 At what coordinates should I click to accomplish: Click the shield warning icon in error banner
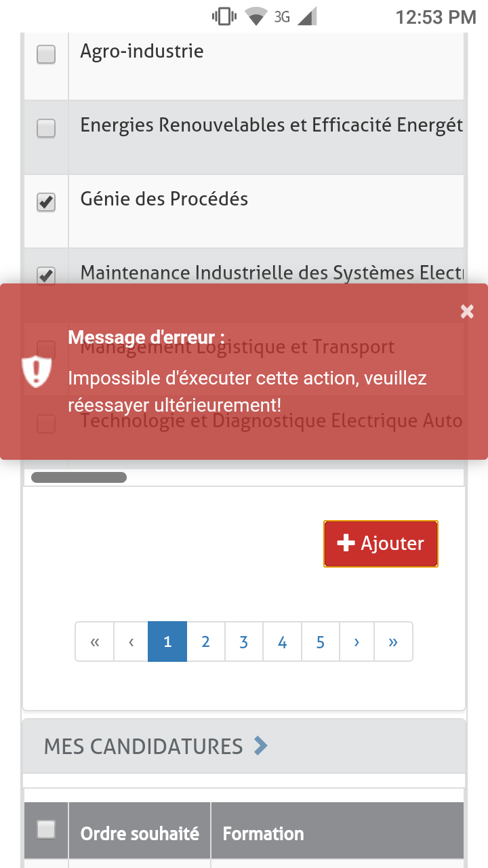37,371
